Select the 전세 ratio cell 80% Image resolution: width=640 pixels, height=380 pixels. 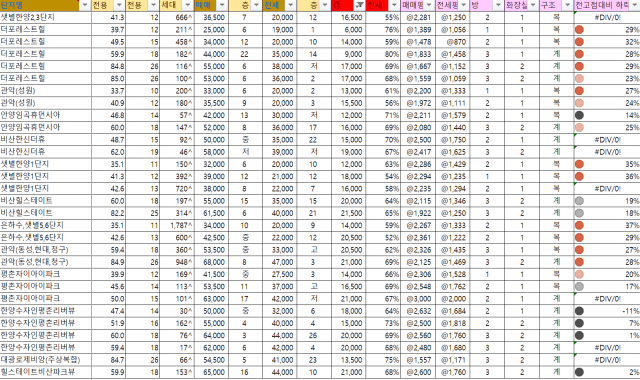(x=383, y=54)
